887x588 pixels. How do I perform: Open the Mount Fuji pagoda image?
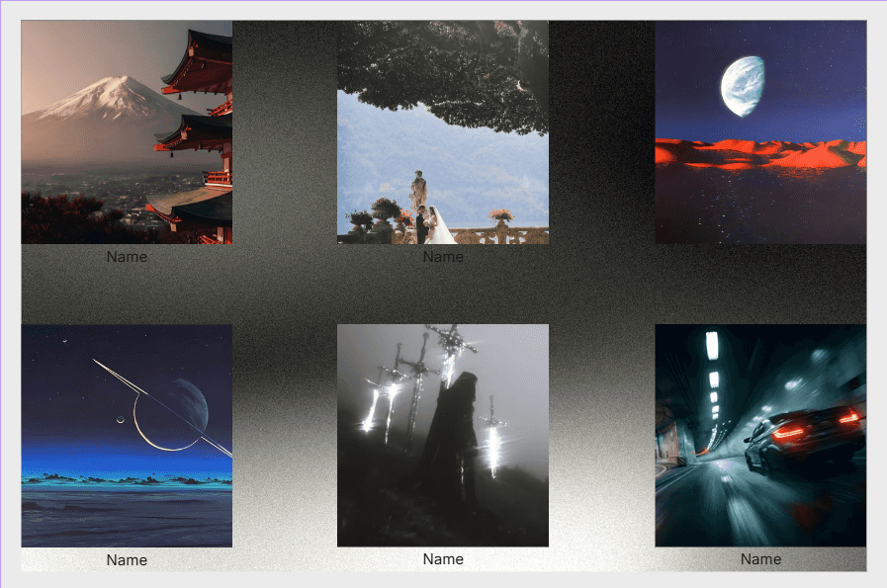click(x=127, y=132)
